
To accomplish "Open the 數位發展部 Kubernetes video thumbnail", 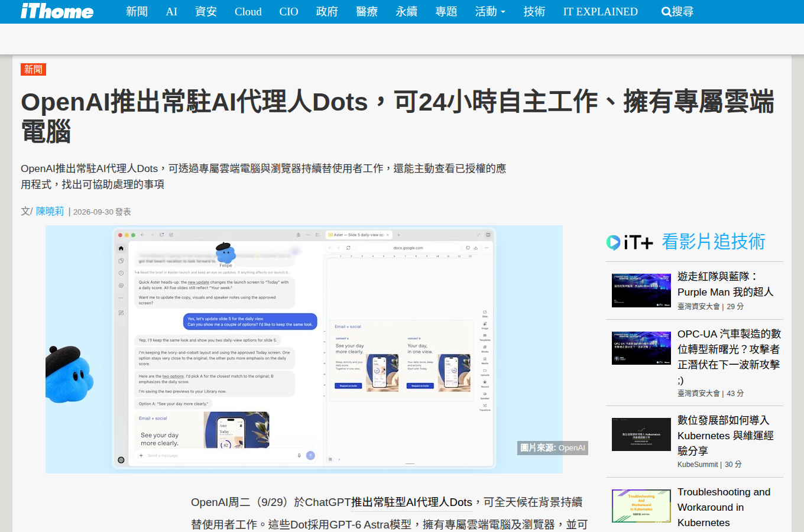I will 641,434.
